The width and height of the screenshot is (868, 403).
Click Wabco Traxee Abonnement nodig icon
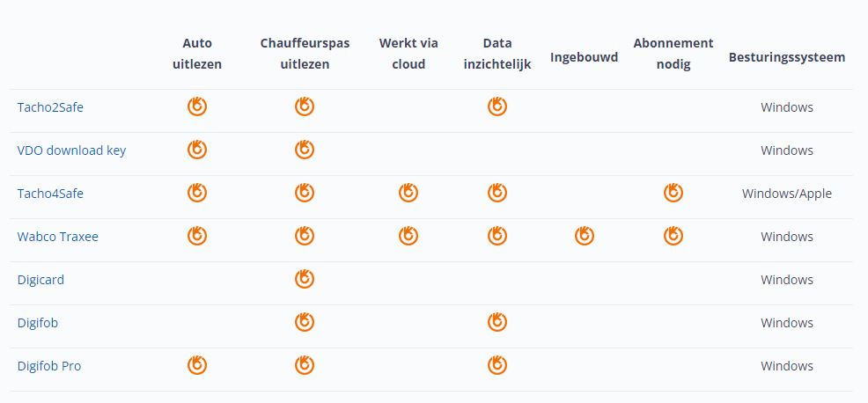[x=673, y=235]
